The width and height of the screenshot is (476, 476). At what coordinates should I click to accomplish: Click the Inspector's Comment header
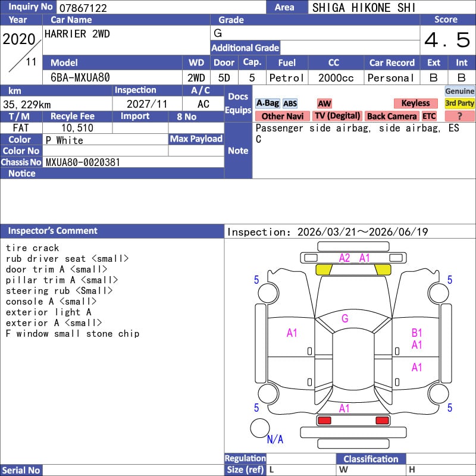pos(53,231)
